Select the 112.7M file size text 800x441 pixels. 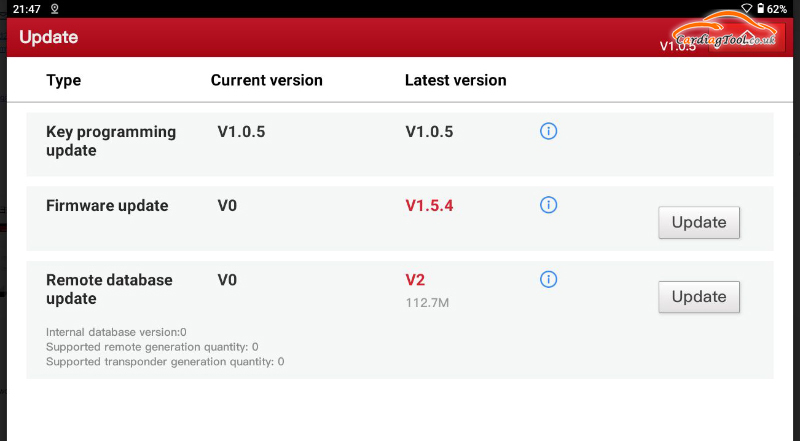427,303
